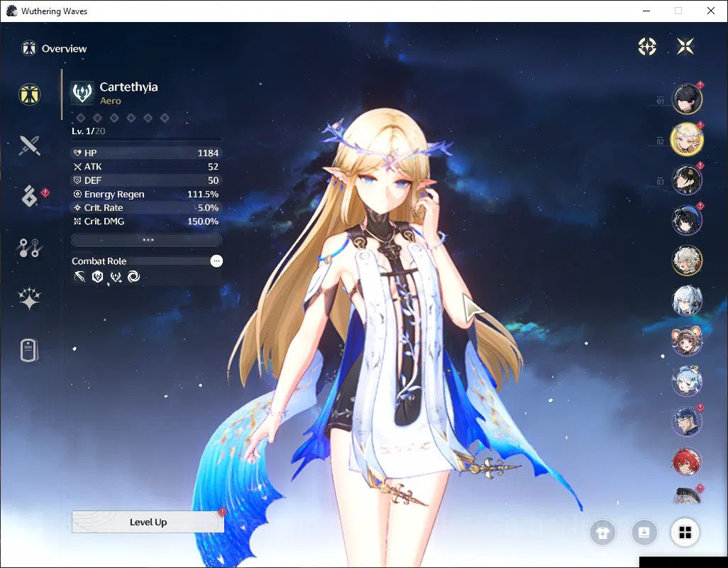The image size is (728, 568).
Task: Click the Cartethyia name text
Action: [128, 87]
